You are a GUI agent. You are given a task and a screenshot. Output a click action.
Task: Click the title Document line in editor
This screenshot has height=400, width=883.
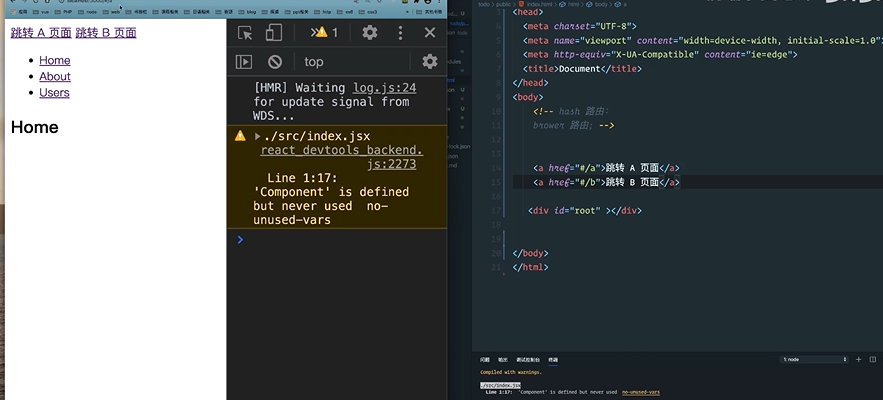[582, 69]
